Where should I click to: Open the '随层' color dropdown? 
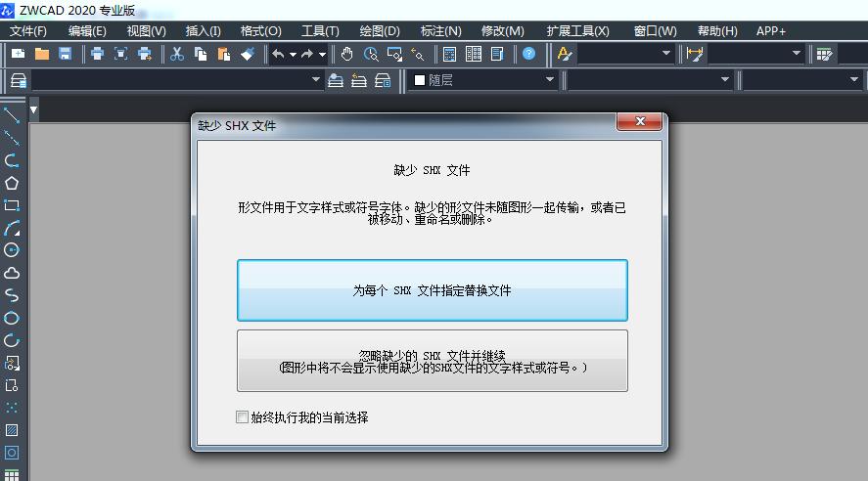[550, 79]
